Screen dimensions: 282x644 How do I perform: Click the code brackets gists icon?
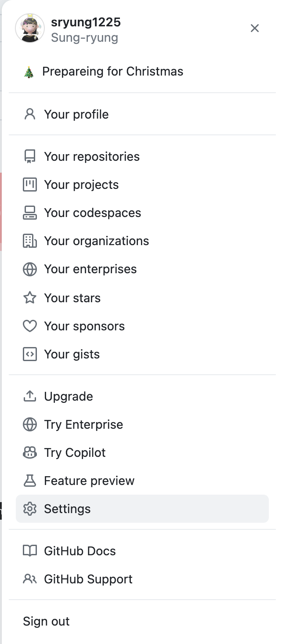point(29,355)
